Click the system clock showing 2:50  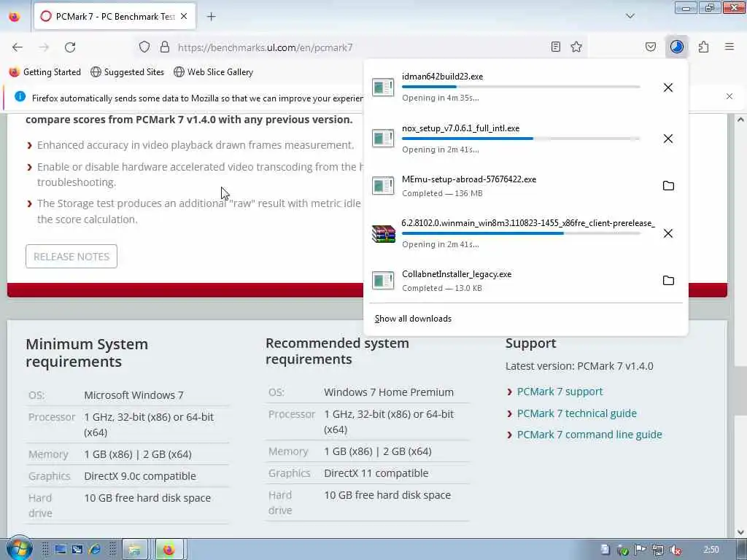click(x=711, y=550)
